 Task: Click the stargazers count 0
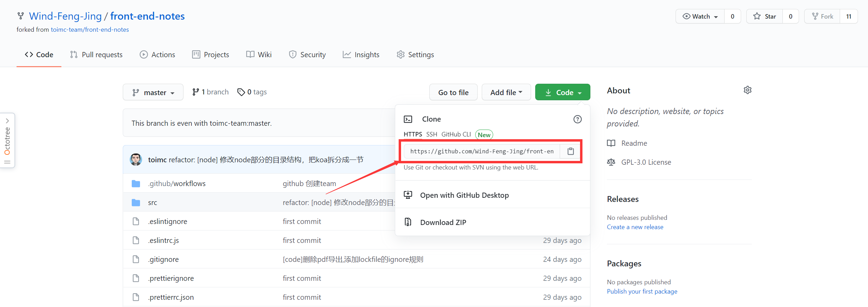click(791, 16)
